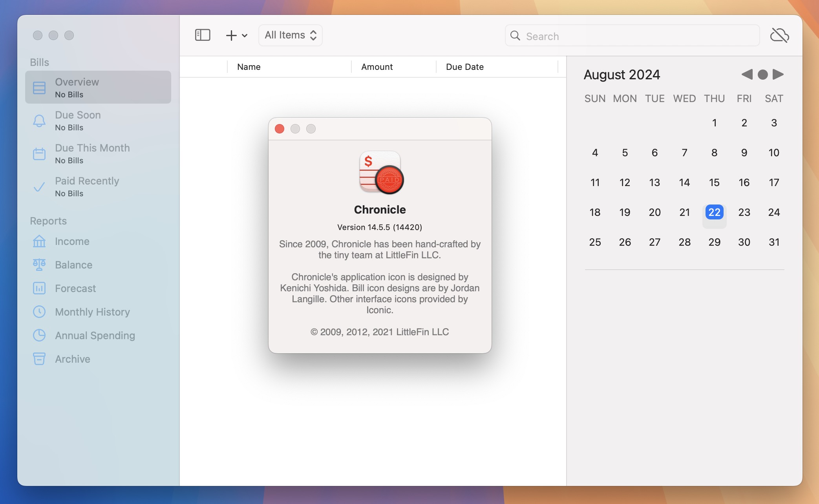The height and width of the screenshot is (504, 819).
Task: Sort by the Name column header
Action: (289, 67)
